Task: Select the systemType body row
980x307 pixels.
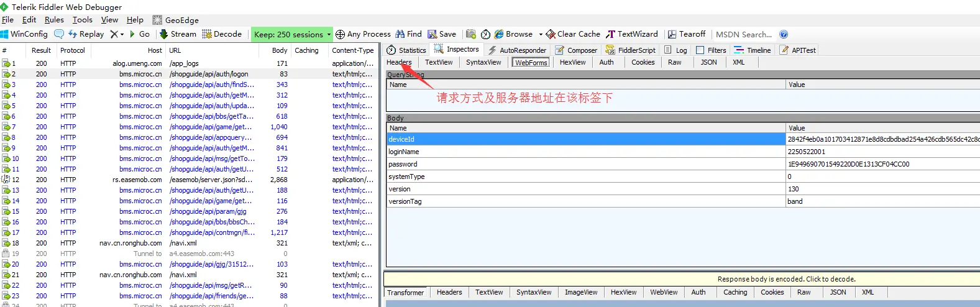Action: point(683,176)
